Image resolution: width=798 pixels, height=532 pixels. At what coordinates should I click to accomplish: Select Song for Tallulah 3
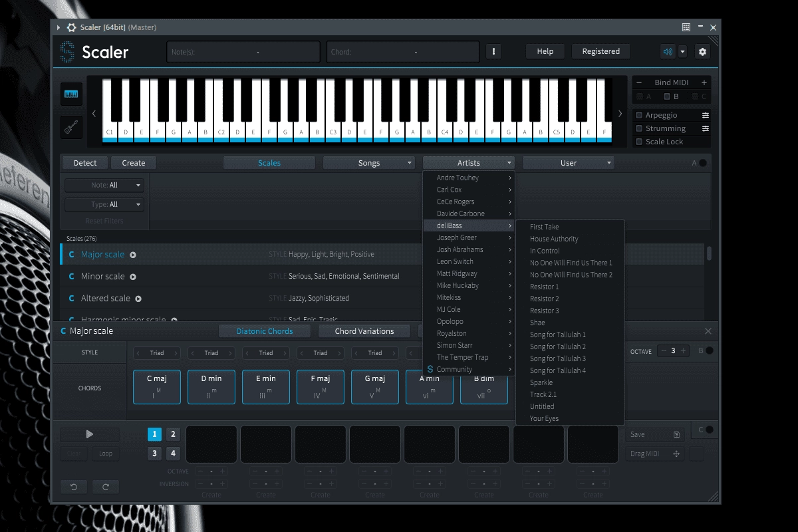tap(570, 358)
